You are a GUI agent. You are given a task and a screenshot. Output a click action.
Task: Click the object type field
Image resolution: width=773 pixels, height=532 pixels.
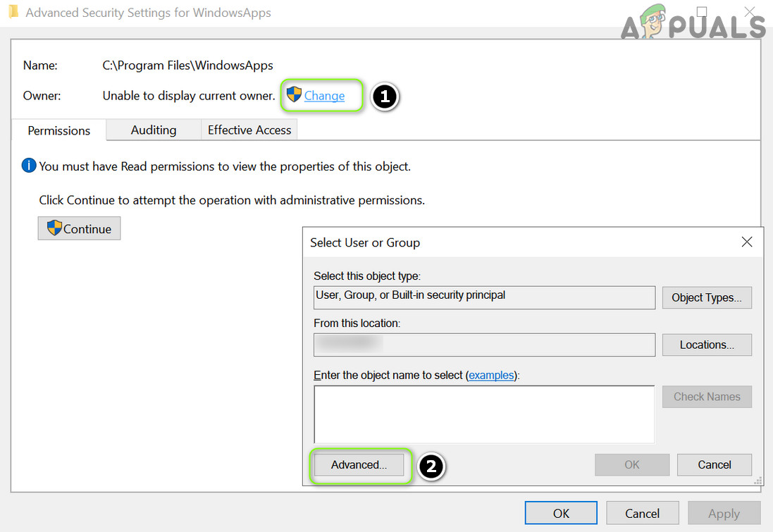[x=484, y=298]
